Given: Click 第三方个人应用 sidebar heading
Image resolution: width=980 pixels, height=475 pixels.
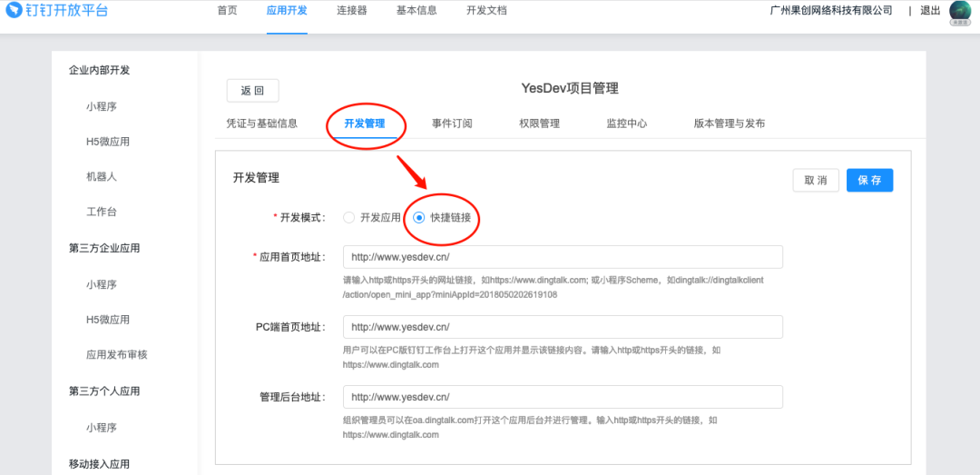Looking at the screenshot, I should point(104,391).
